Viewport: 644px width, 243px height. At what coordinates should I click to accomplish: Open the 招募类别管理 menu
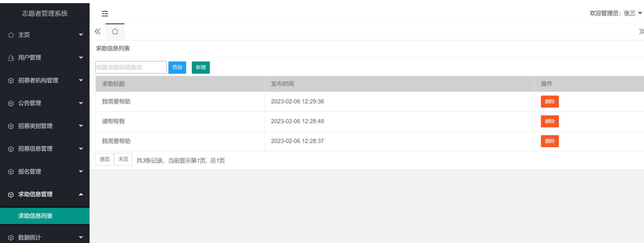coord(35,126)
